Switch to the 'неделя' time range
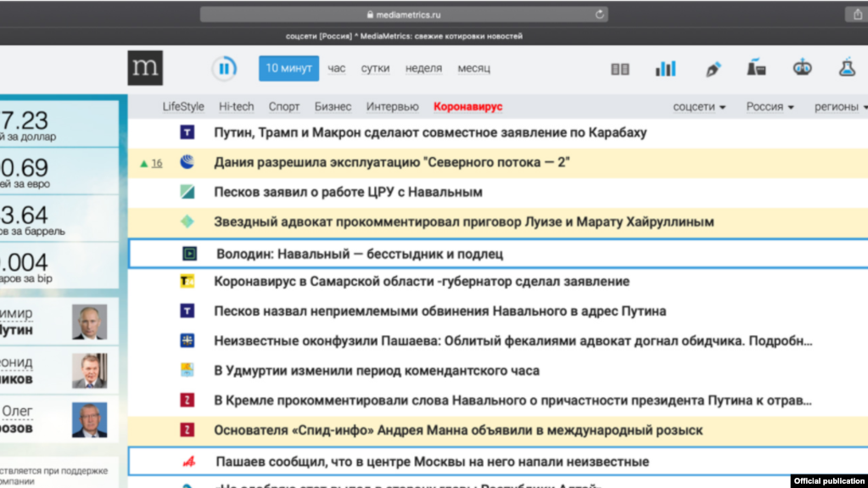This screenshot has width=868, height=488. click(423, 68)
